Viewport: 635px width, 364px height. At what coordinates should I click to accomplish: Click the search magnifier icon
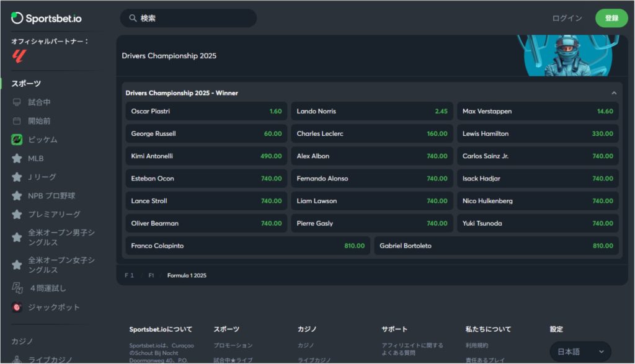pyautogui.click(x=133, y=18)
